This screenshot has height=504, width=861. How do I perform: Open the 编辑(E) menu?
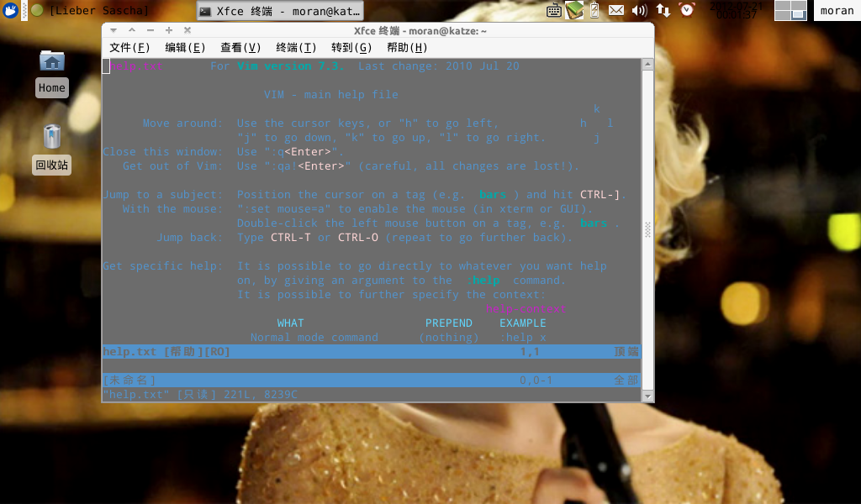(185, 48)
